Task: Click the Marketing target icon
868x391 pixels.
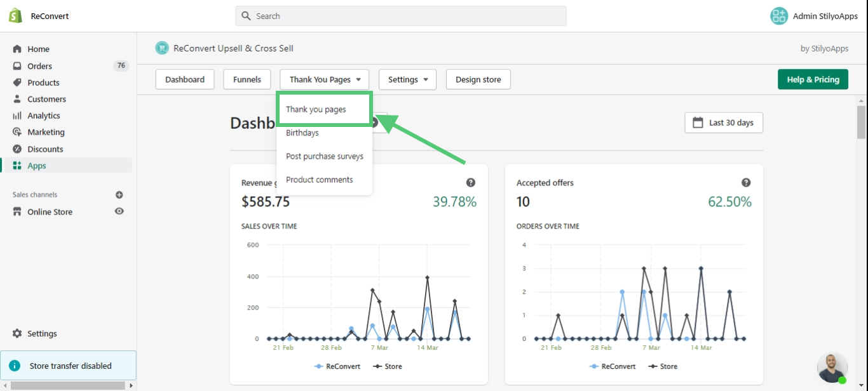Action: [x=17, y=132]
